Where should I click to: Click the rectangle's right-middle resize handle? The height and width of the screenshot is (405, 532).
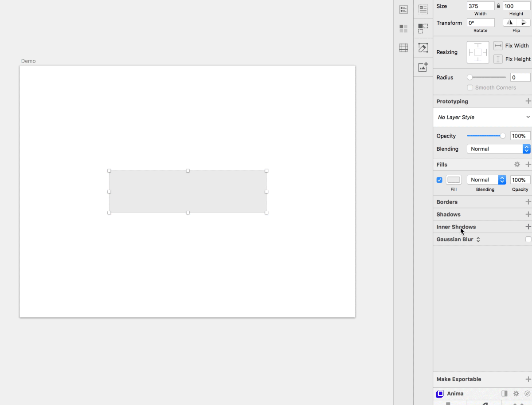266,192
